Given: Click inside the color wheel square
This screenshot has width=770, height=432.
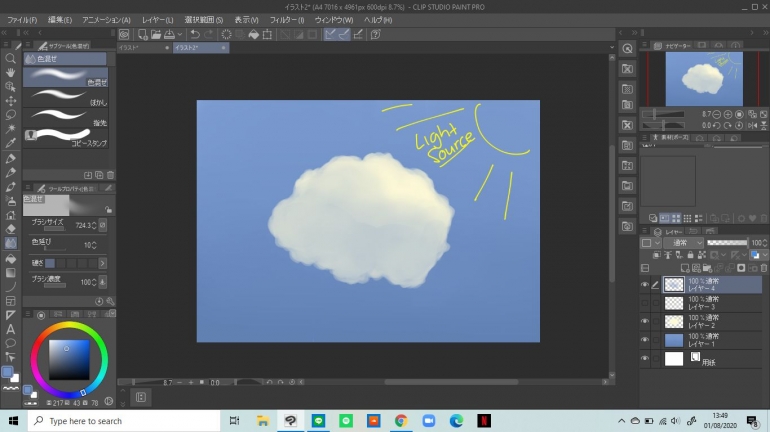Looking at the screenshot, I should (69, 360).
